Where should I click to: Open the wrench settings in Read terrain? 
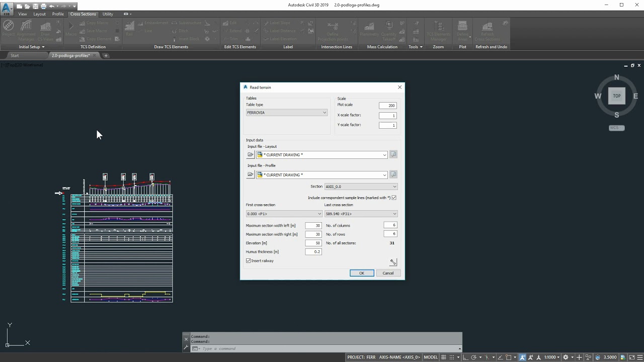coord(393,262)
